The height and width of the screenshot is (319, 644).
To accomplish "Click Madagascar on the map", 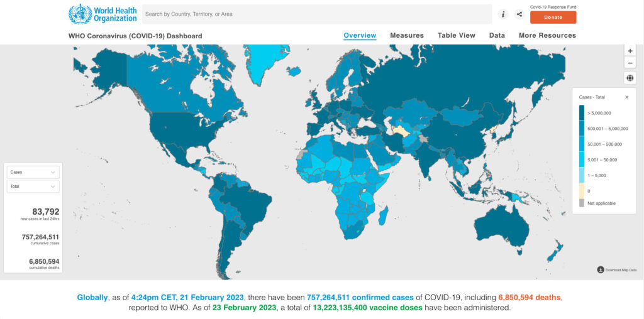I will (x=382, y=216).
